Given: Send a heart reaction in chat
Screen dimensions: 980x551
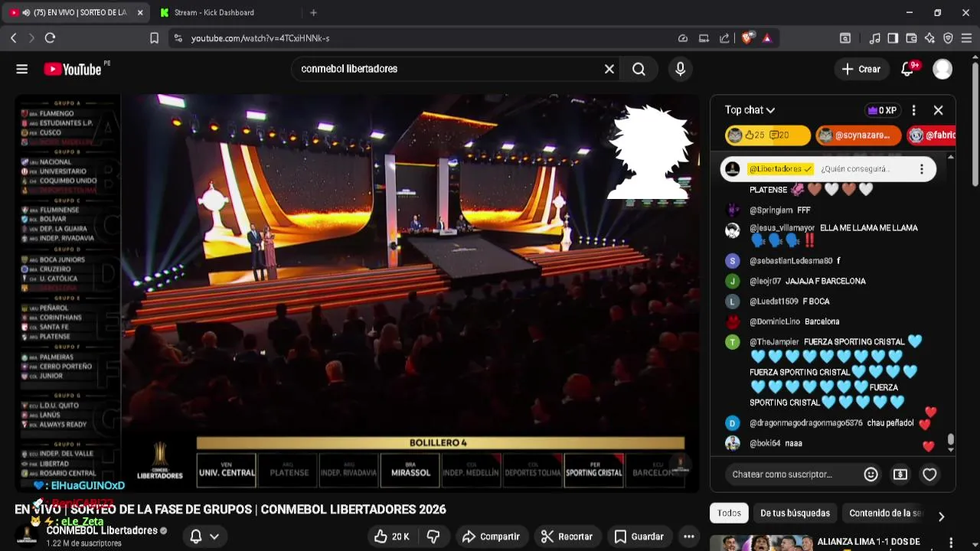Looking at the screenshot, I should tap(929, 474).
